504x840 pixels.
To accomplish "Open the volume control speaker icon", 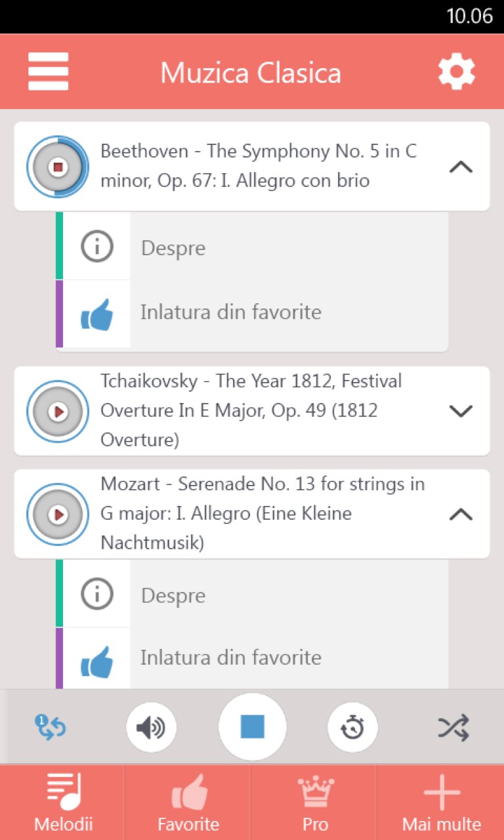I will click(x=151, y=727).
